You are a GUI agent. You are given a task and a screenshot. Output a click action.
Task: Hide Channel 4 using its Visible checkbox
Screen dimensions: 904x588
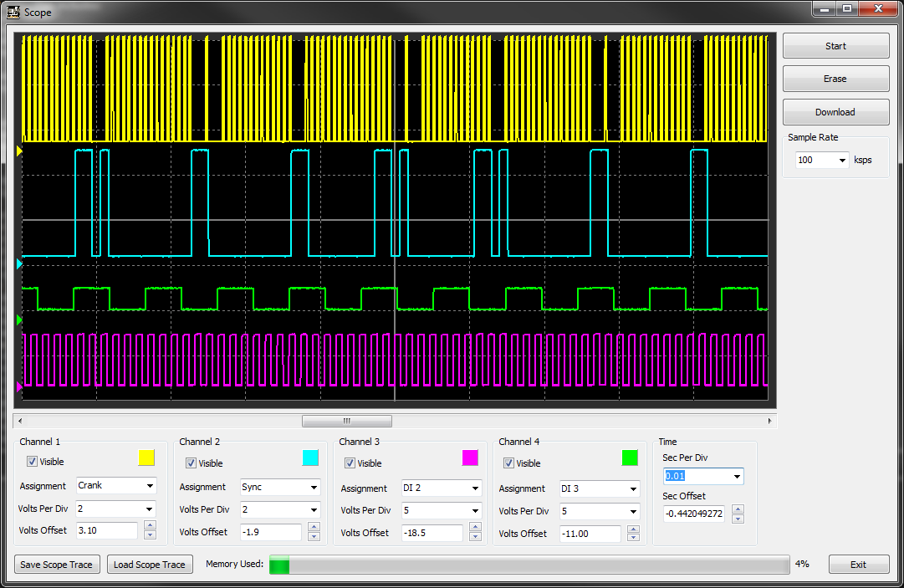coord(509,463)
